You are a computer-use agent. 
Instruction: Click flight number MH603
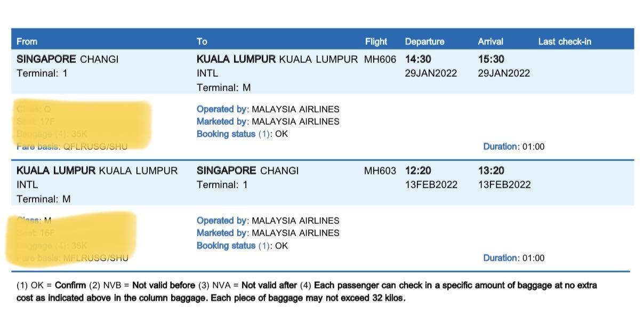pyautogui.click(x=380, y=171)
